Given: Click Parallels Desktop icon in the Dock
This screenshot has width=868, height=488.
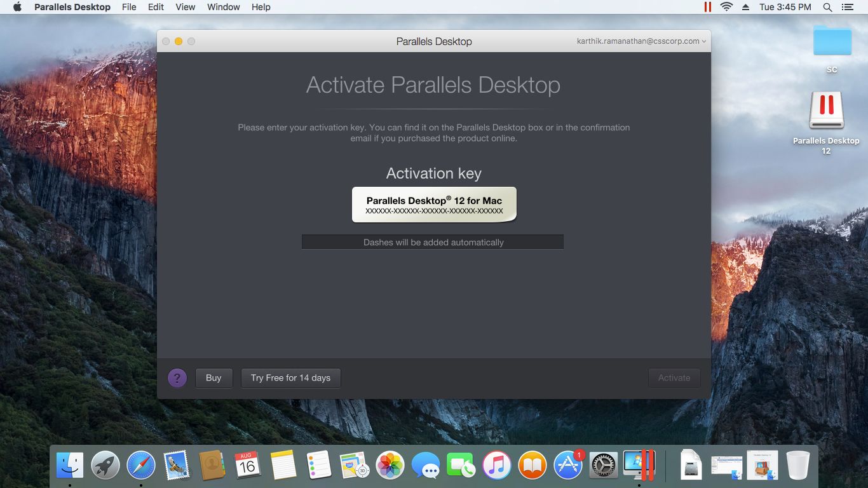Looking at the screenshot, I should [x=640, y=466].
